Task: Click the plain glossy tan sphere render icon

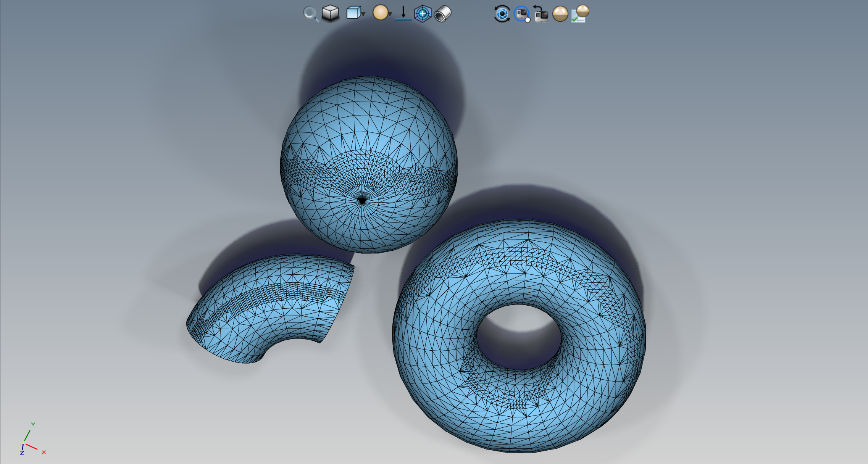Action: [560, 14]
